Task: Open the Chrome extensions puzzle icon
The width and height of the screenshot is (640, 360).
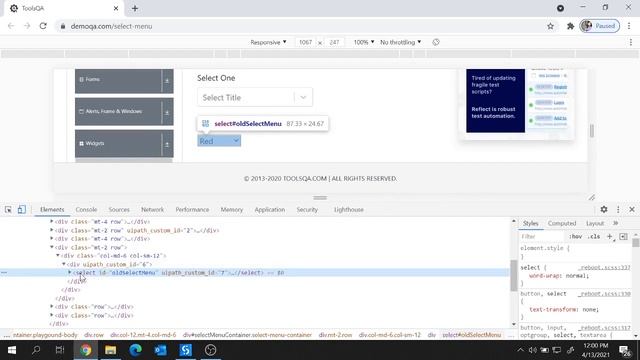Action: point(570,26)
